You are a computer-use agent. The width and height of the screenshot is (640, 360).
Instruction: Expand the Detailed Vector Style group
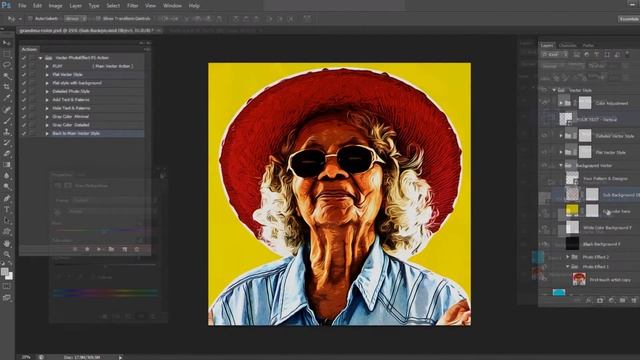click(x=561, y=136)
